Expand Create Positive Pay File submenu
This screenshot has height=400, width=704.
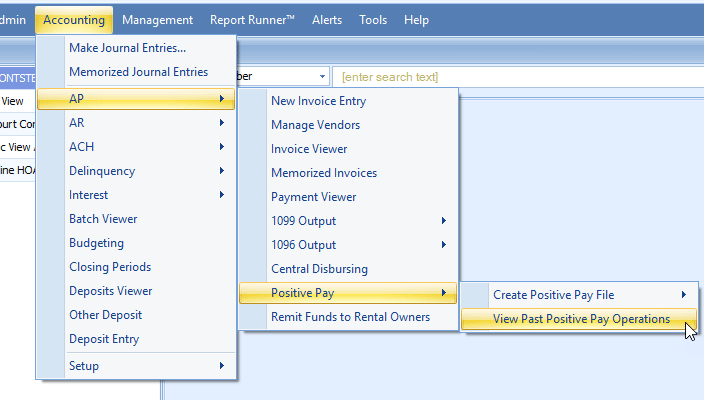coord(579,295)
